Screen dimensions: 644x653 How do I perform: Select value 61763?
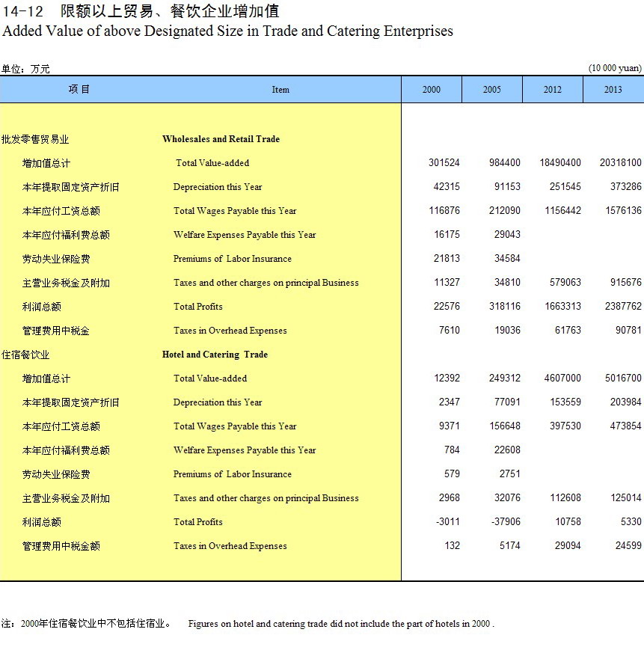[x=568, y=331]
